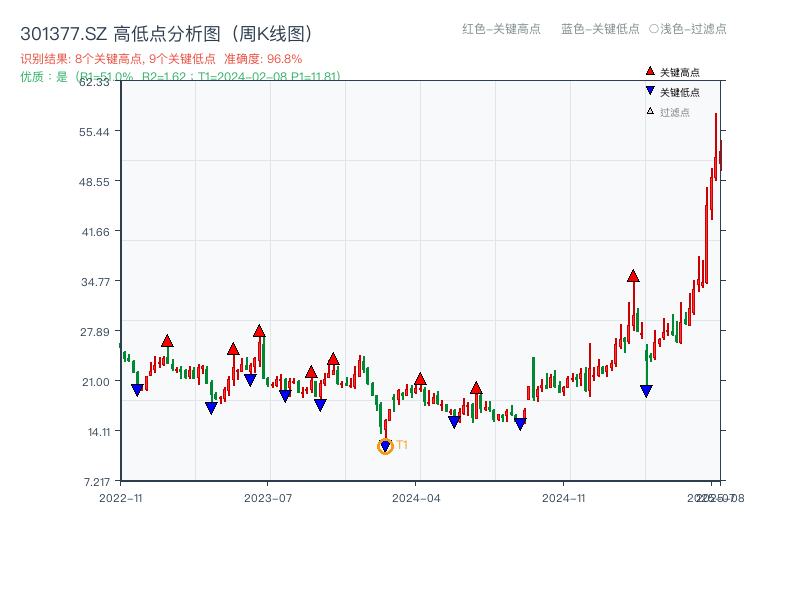Click the 浅色-过滤点 header label
800x600 pixels.
pyautogui.click(x=693, y=29)
